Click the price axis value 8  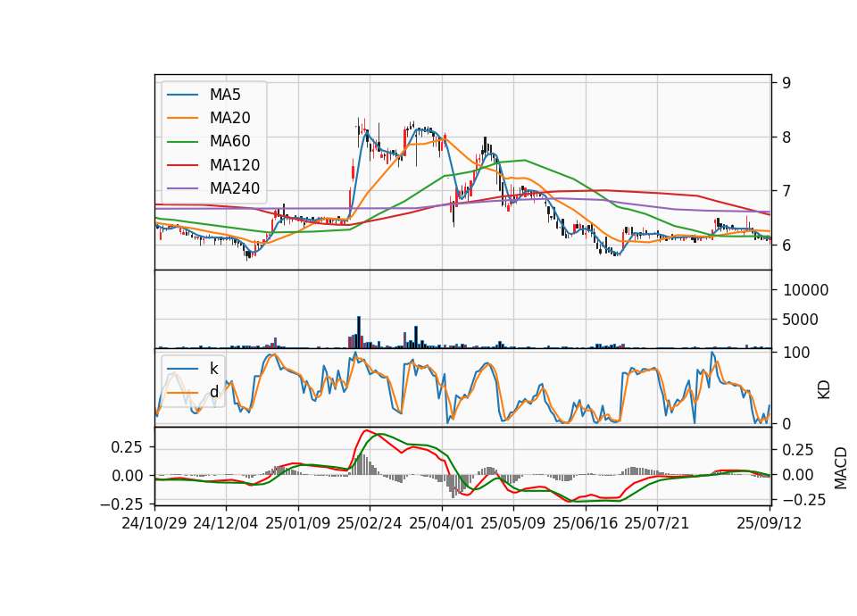tap(786, 137)
